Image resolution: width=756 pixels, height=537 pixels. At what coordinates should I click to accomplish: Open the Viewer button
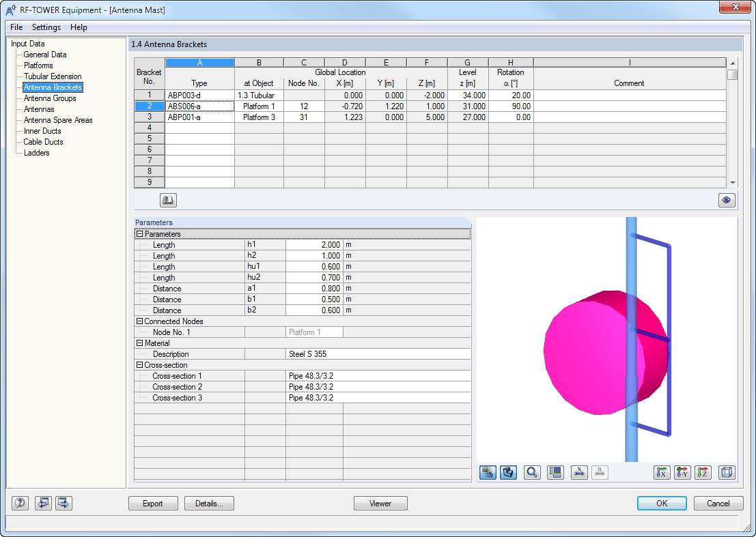pos(380,504)
